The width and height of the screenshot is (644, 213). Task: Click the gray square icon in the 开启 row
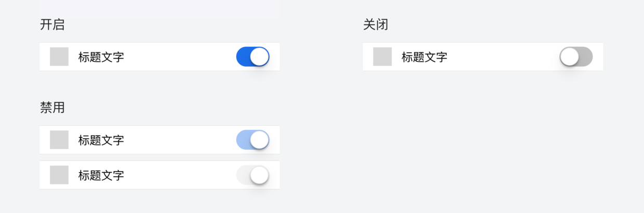coord(59,57)
